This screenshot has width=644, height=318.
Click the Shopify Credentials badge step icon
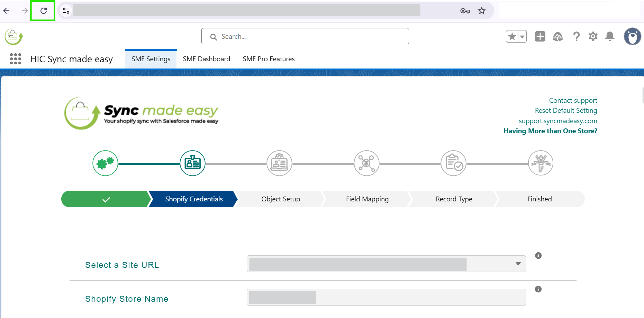pos(192,163)
